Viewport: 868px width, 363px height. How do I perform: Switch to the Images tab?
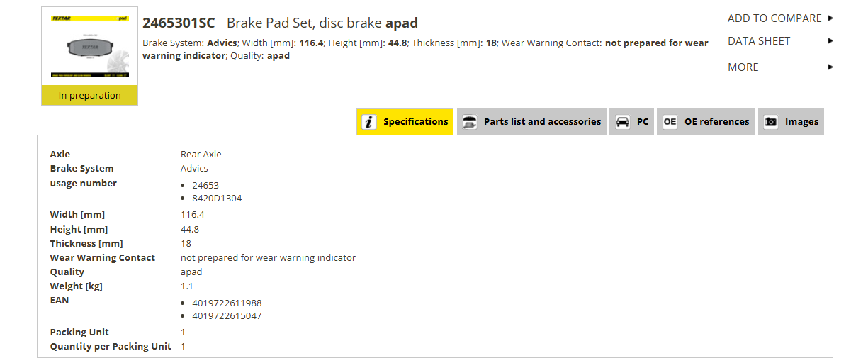point(791,122)
